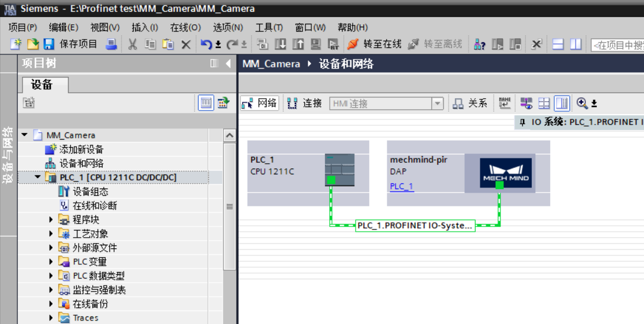This screenshot has height=324, width=644.
Task: Expand Traces folder
Action: click(51, 317)
